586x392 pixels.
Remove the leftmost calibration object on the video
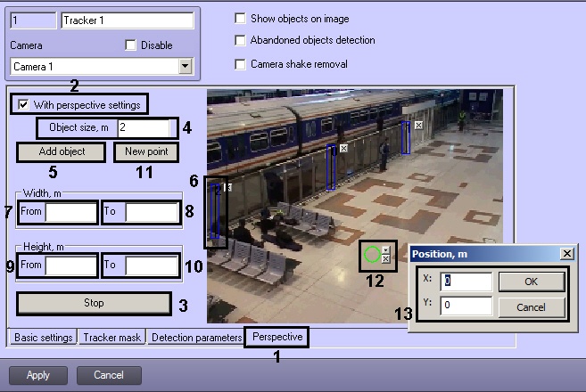tap(227, 187)
